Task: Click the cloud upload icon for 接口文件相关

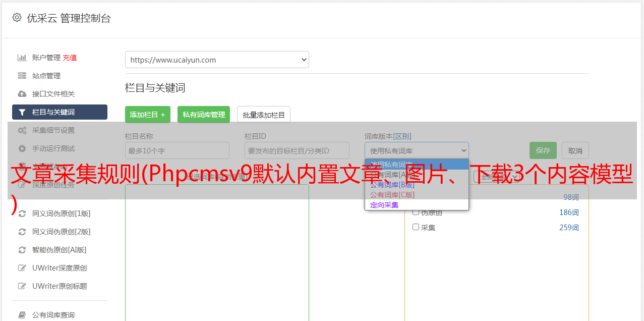Action: coord(22,94)
